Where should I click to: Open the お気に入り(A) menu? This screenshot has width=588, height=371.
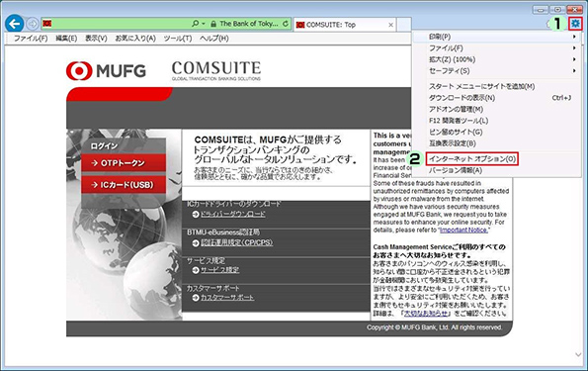135,39
